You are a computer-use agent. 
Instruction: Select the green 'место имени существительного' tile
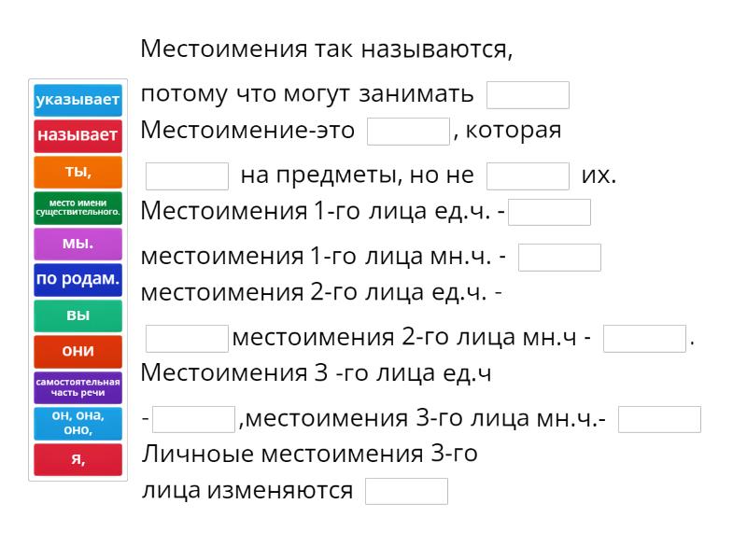tap(78, 207)
